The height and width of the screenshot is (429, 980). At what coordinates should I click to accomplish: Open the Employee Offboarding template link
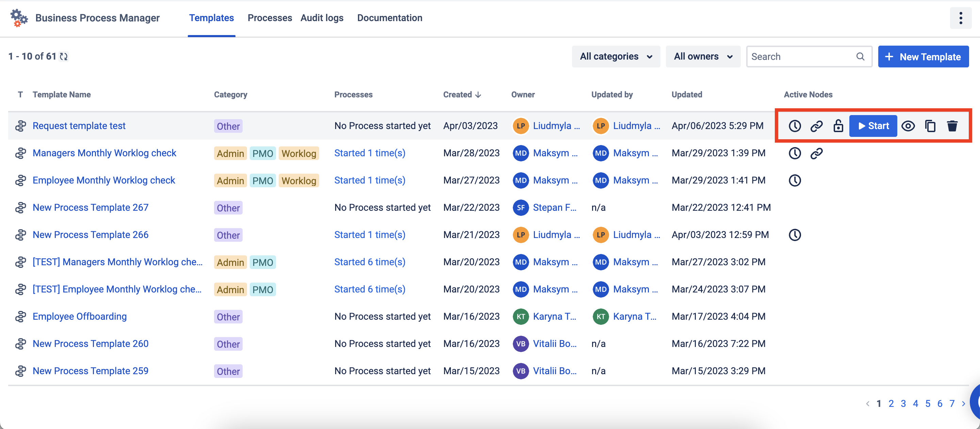tap(80, 316)
